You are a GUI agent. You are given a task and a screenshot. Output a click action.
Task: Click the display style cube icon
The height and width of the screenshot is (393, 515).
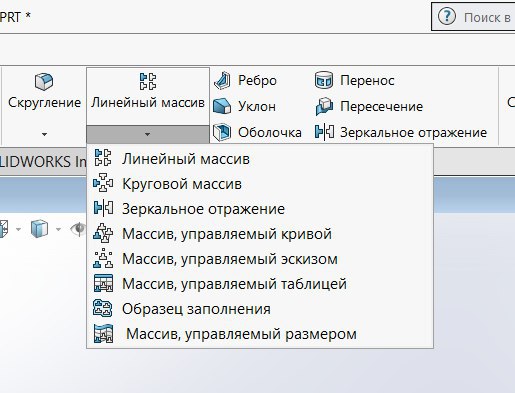pyautogui.click(x=39, y=229)
